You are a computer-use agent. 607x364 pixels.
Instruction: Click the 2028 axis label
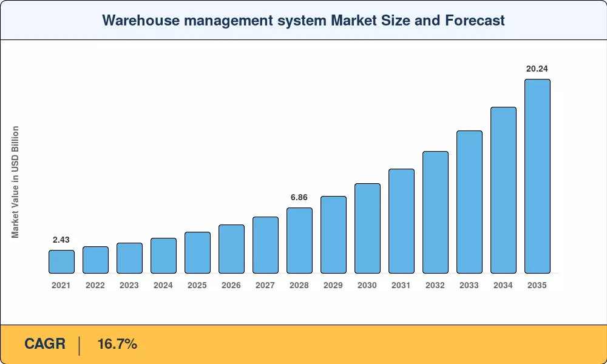point(299,286)
